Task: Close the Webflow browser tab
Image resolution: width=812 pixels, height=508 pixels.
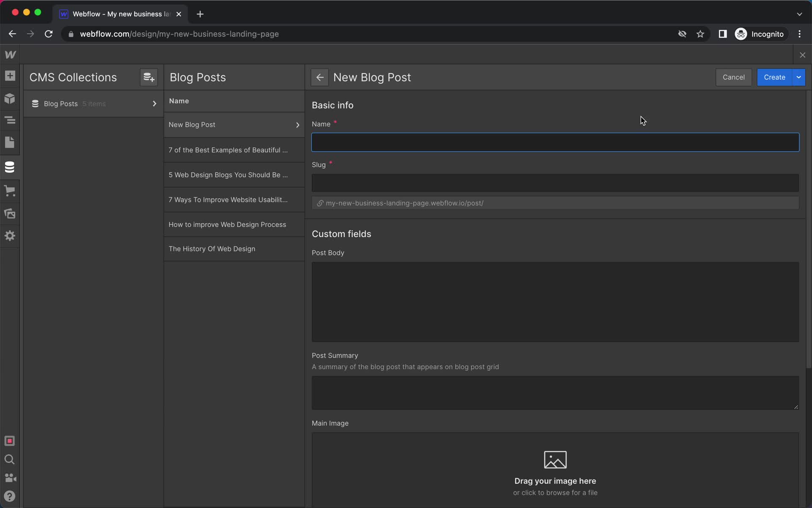Action: (x=179, y=14)
